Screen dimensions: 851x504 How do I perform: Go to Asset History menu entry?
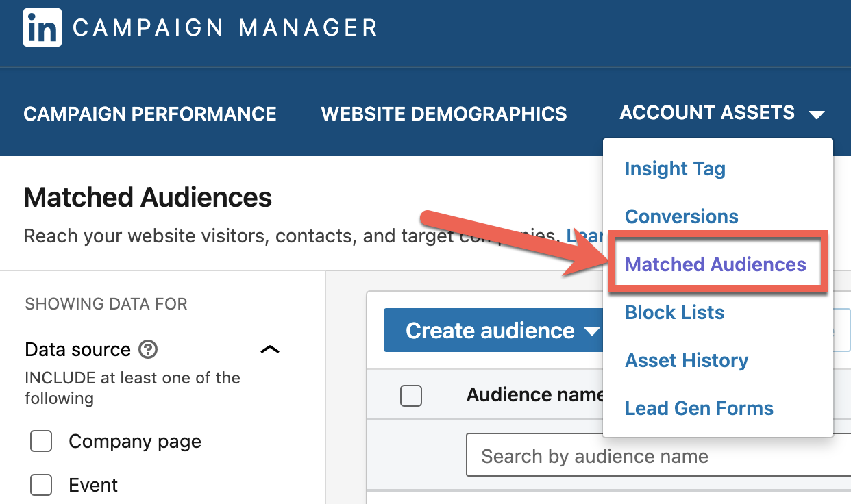(687, 361)
